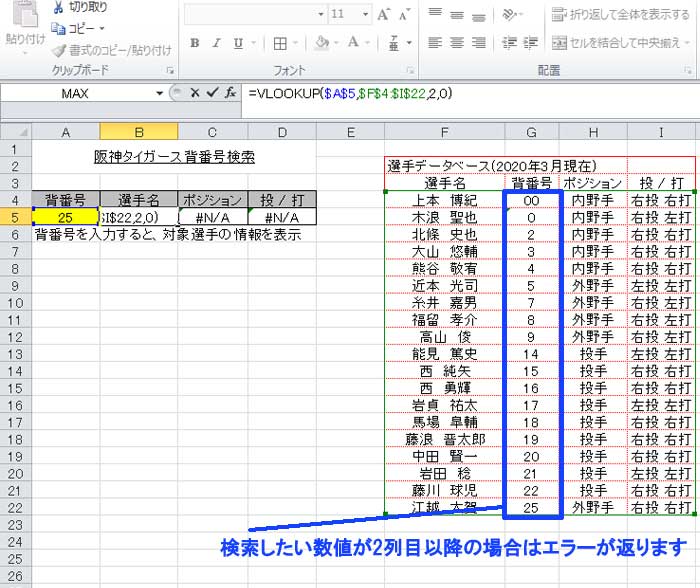This screenshot has height=588, width=700.
Task: Toggle Italic formatting
Action: pyautogui.click(x=217, y=43)
